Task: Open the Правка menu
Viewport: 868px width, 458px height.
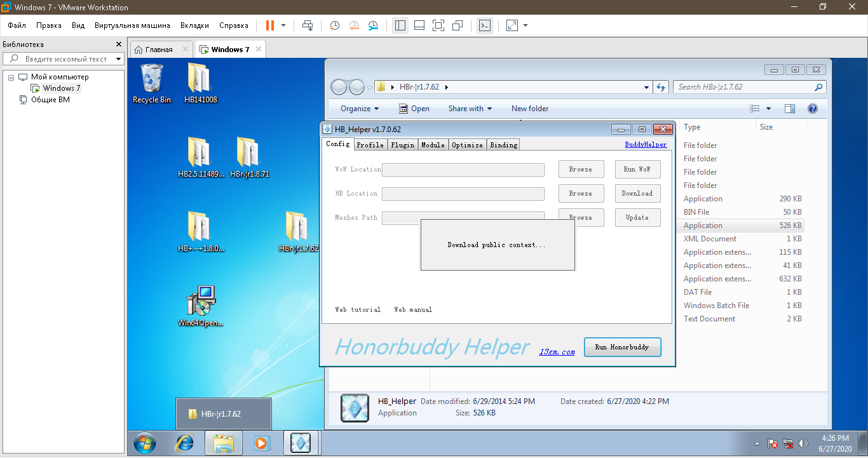Action: 49,25
